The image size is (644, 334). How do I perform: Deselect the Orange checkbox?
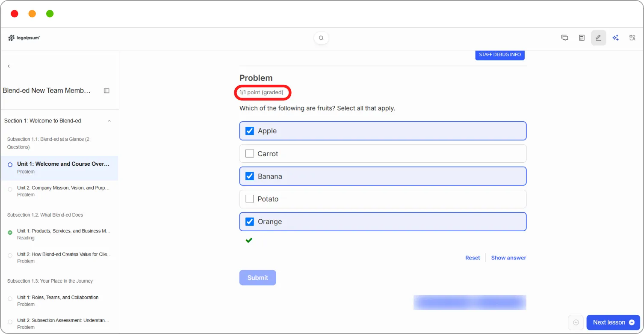250,221
